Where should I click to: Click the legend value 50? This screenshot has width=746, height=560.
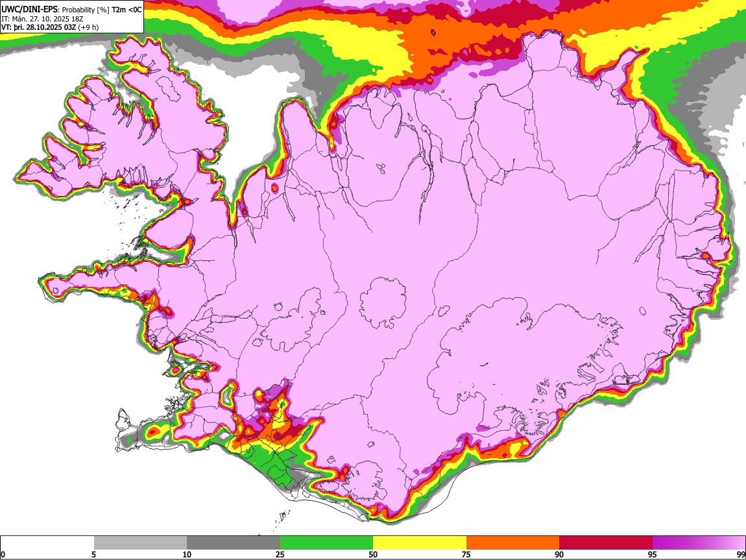(x=373, y=554)
